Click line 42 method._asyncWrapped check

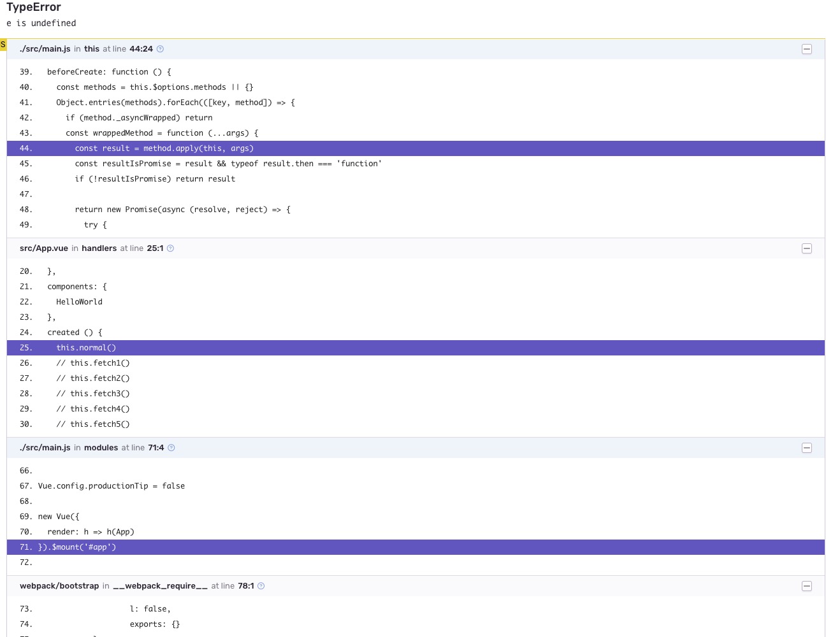point(139,118)
